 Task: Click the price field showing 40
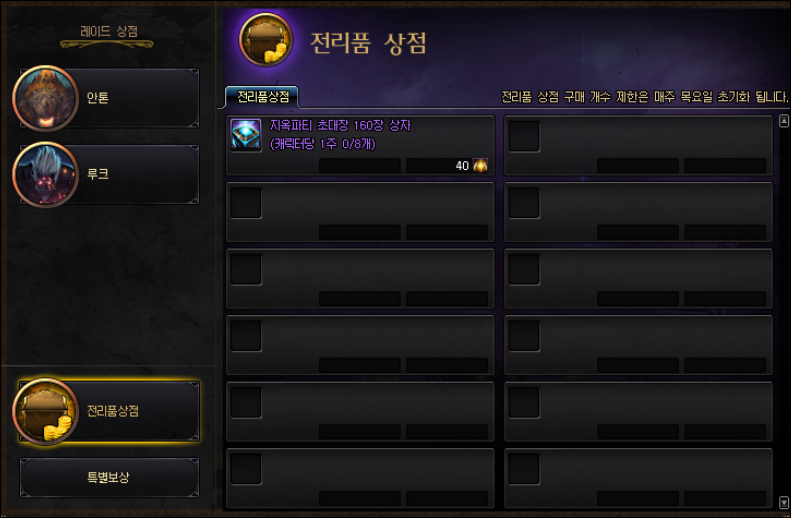click(447, 165)
